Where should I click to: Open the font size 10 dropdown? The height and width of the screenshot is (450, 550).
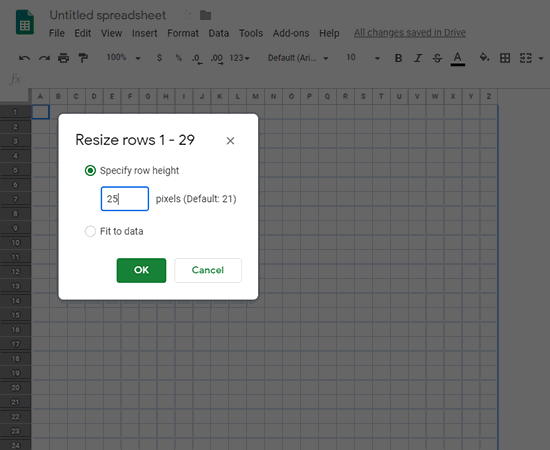click(363, 58)
